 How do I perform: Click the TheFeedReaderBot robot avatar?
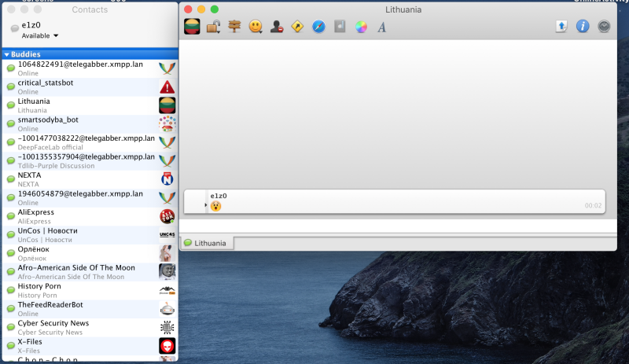[167, 309]
